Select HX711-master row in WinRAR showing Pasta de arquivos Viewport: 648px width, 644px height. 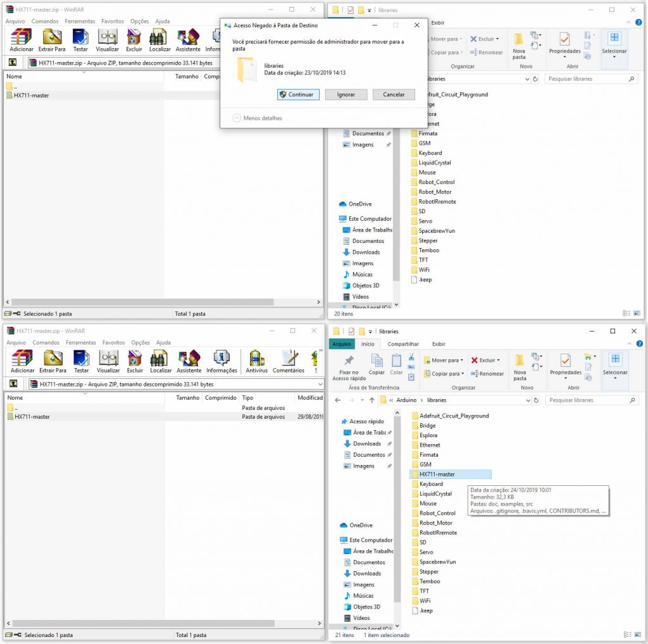tap(165, 417)
